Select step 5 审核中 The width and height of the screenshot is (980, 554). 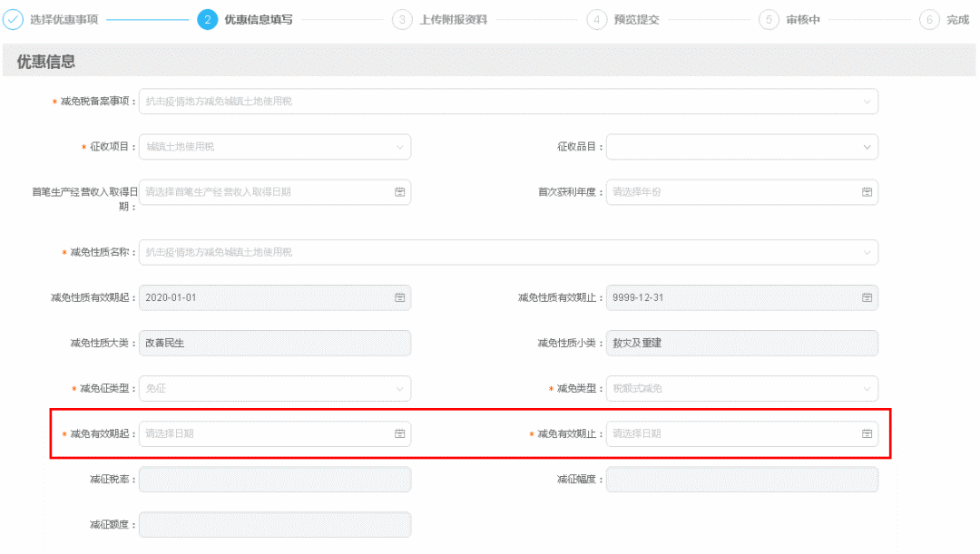pyautogui.click(x=769, y=20)
